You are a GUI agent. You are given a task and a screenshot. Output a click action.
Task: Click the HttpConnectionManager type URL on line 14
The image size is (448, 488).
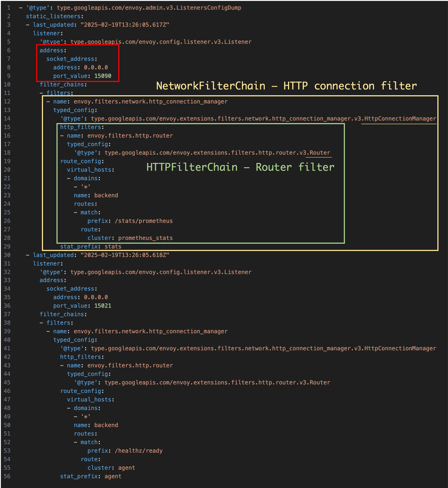[264, 119]
